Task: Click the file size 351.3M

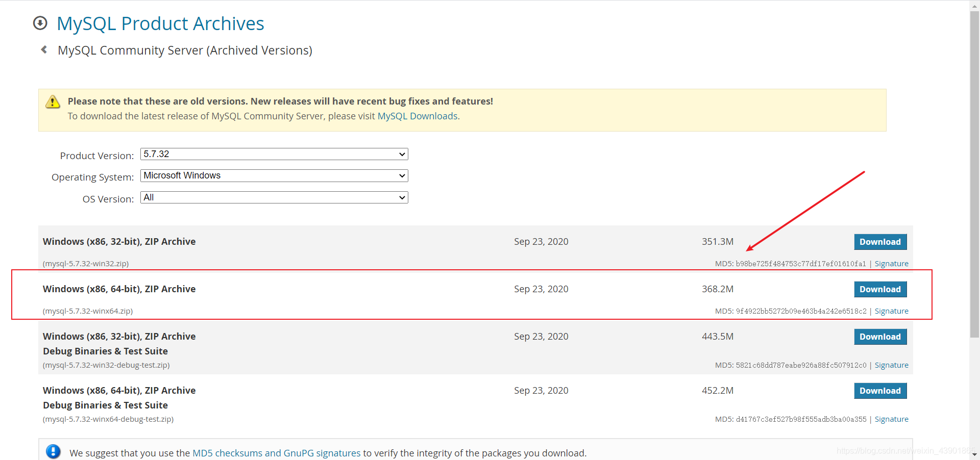Action: pyautogui.click(x=718, y=242)
